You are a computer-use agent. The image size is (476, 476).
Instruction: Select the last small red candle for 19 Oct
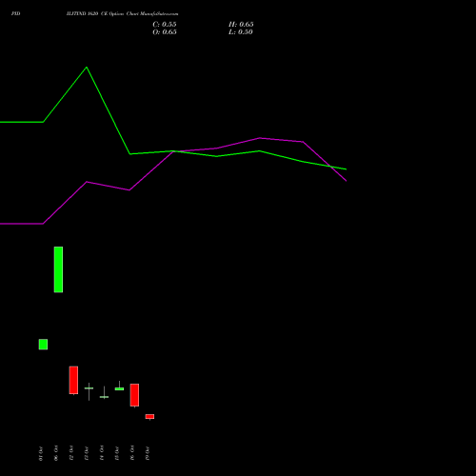(149, 417)
